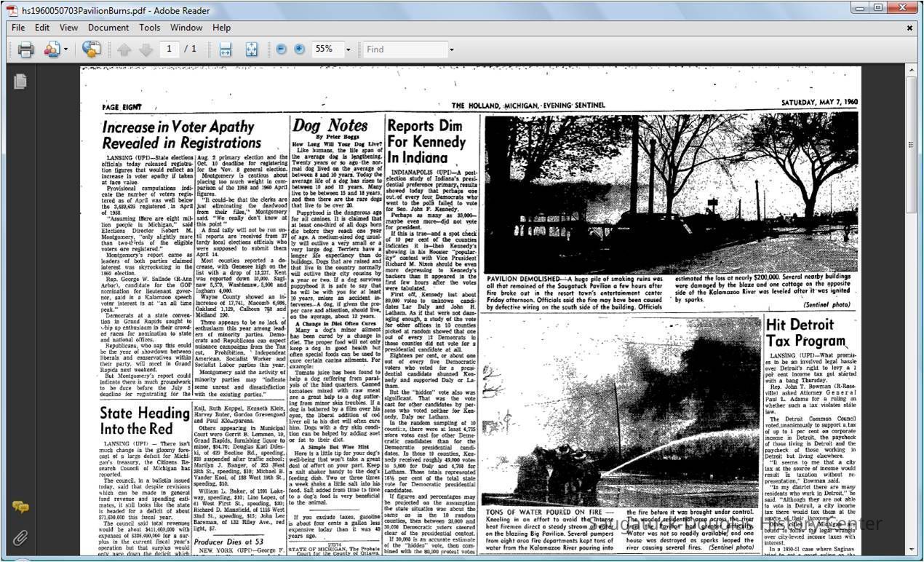
Task: Click the fit one full page icon
Action: point(252,50)
